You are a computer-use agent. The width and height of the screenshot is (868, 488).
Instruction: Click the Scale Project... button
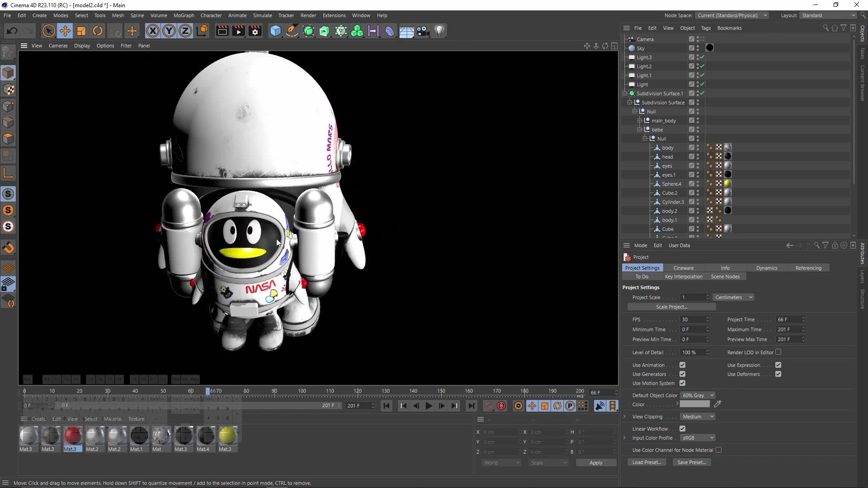[671, 307]
